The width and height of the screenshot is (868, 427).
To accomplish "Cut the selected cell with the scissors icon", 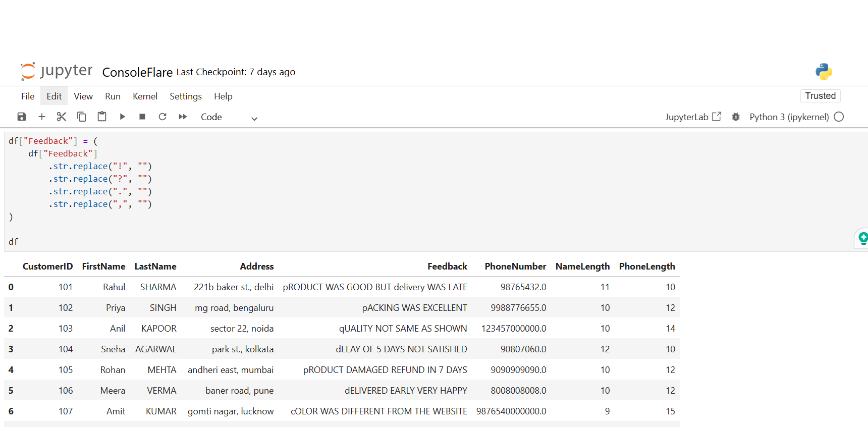I will pyautogui.click(x=62, y=117).
